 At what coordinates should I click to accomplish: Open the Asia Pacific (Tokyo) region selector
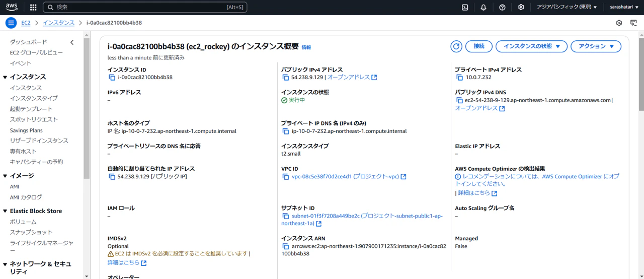(567, 7)
